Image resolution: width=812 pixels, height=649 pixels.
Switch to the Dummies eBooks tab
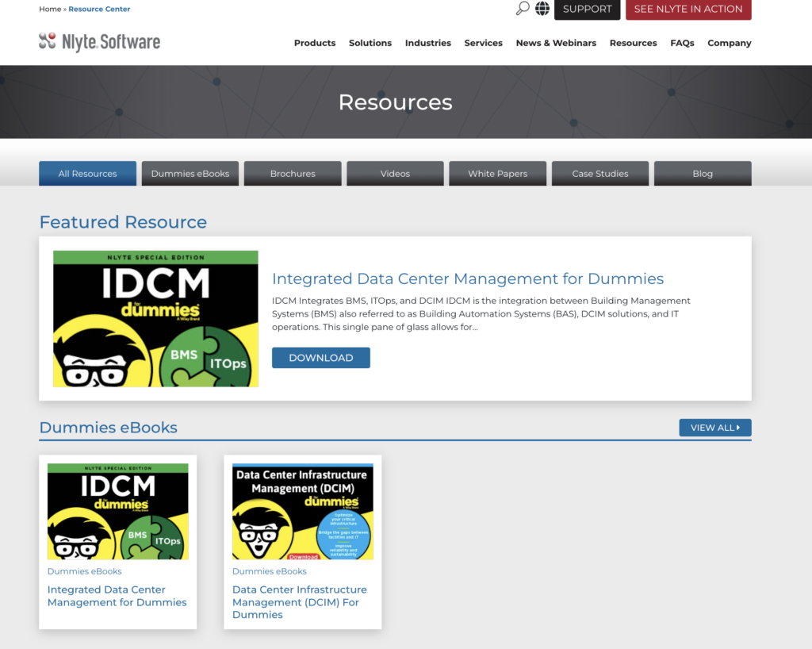[x=190, y=174]
